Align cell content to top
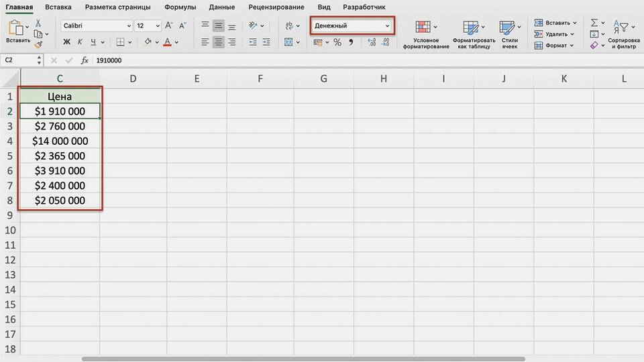Image resolution: width=644 pixels, height=362 pixels. [x=205, y=25]
